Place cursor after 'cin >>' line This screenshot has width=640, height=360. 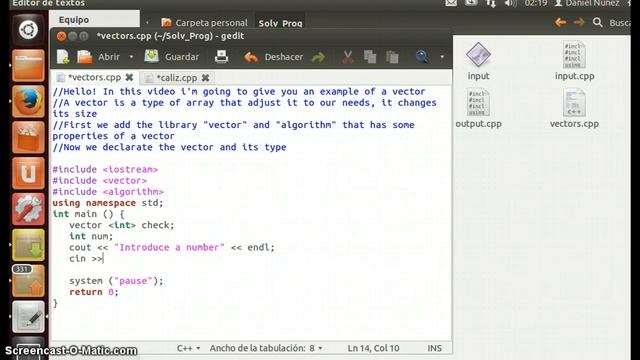pyautogui.click(x=104, y=258)
